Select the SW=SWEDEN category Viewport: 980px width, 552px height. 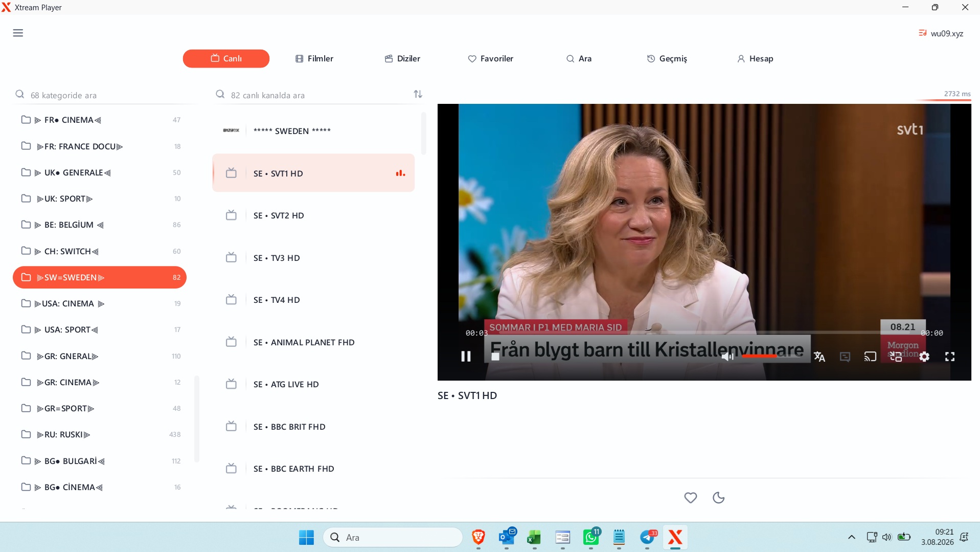click(x=100, y=277)
